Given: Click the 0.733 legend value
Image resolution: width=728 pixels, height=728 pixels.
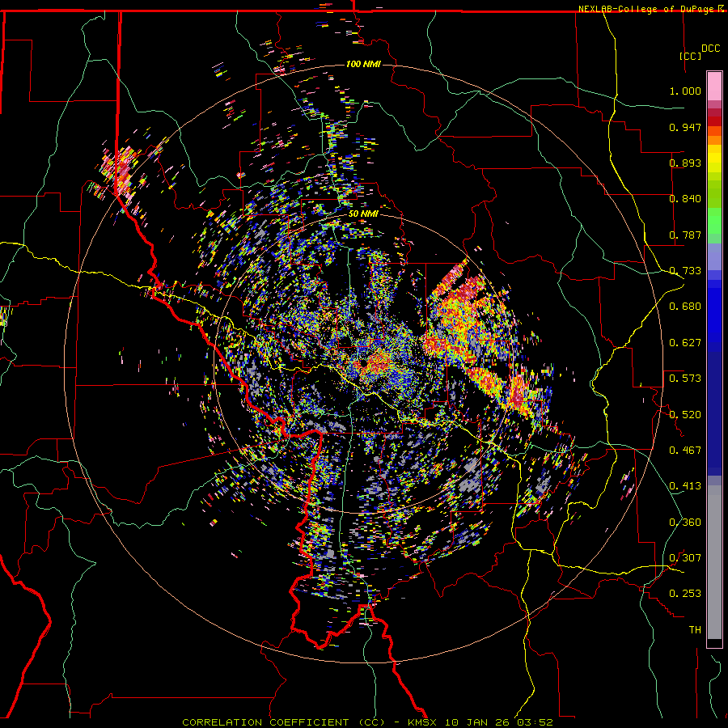Looking at the screenshot, I should pyautogui.click(x=685, y=271).
